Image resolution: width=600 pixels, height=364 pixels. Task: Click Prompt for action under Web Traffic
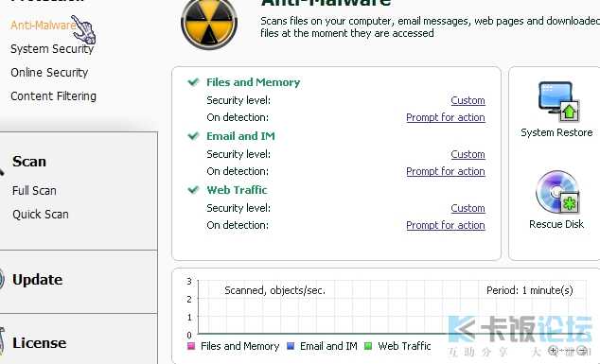click(446, 225)
